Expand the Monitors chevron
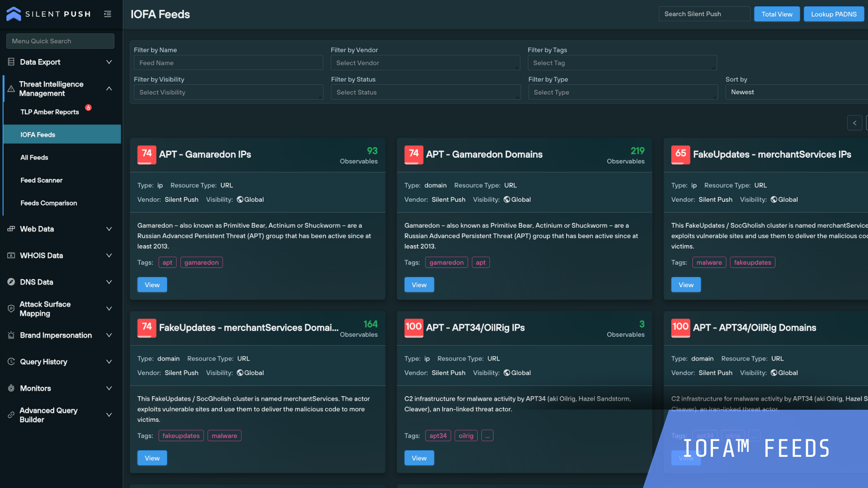Viewport: 868px width, 488px height. 109,388
